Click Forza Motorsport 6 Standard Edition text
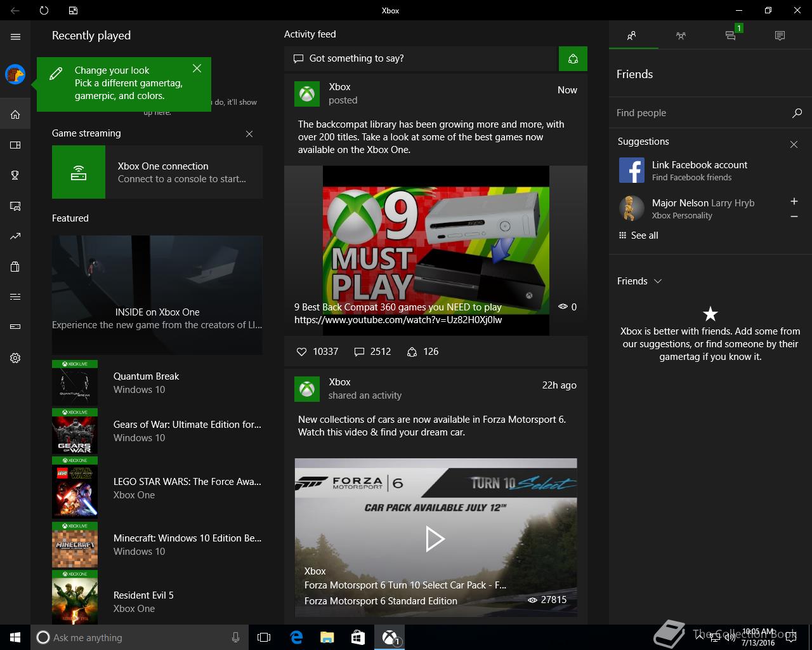Image resolution: width=812 pixels, height=650 pixels. click(381, 601)
